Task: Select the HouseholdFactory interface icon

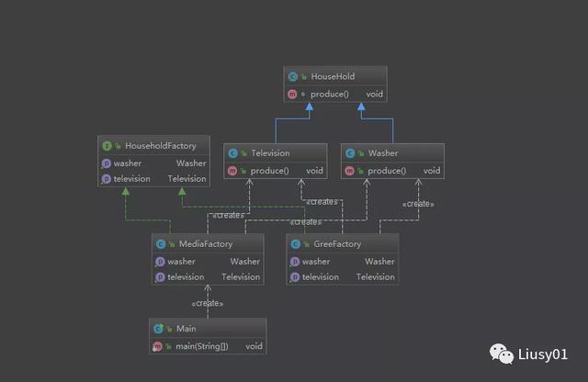Action: (106, 146)
